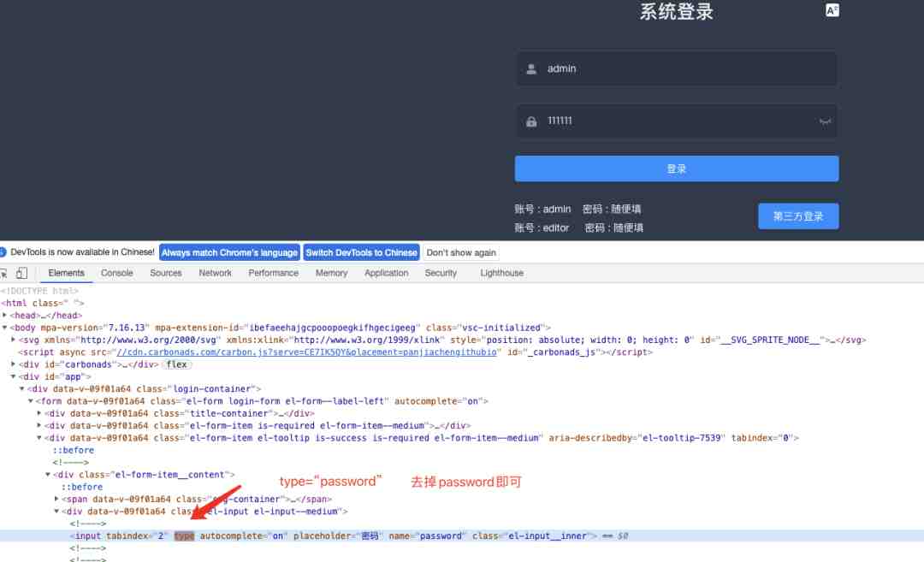Image resolution: width=924 pixels, height=562 pixels.
Task: Expand the head element node
Action: (5, 315)
